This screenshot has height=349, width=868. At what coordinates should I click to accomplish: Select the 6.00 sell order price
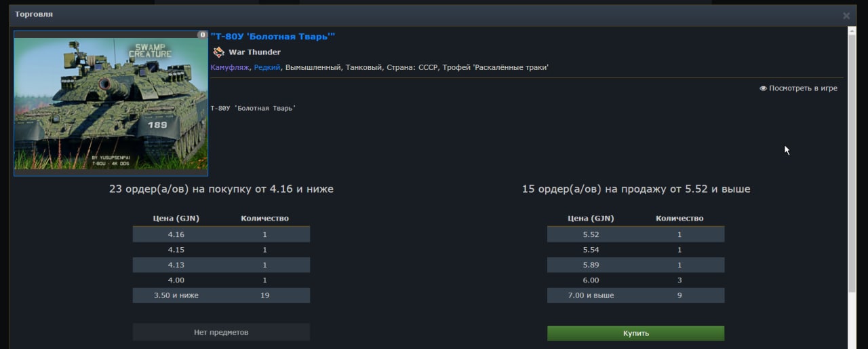click(x=591, y=280)
